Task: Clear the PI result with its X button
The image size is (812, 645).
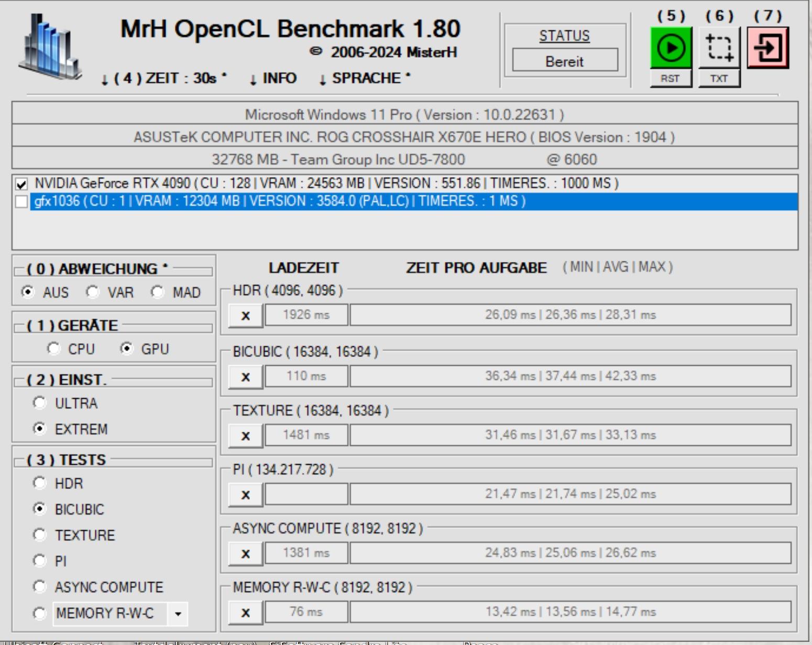Action: click(246, 495)
